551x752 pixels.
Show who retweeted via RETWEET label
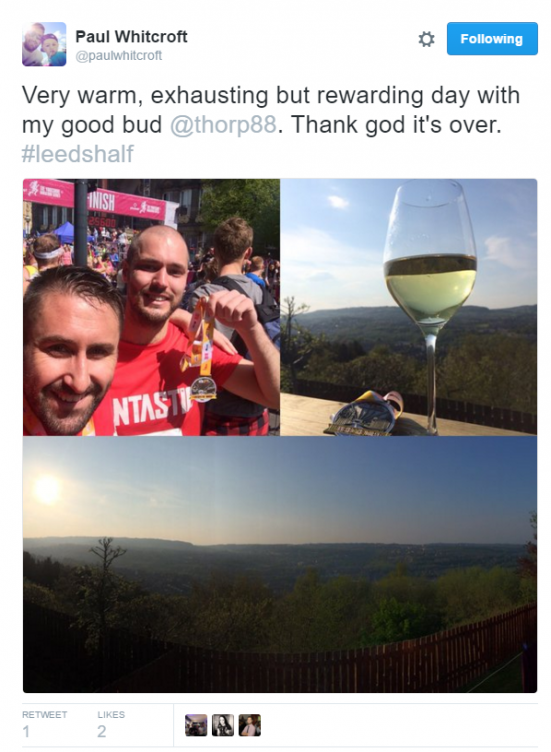45,715
